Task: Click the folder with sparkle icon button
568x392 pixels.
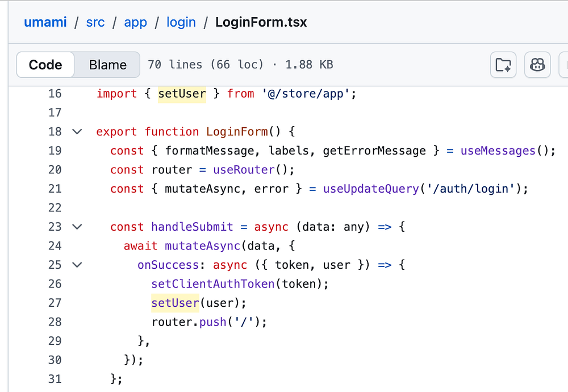Action: coord(503,65)
